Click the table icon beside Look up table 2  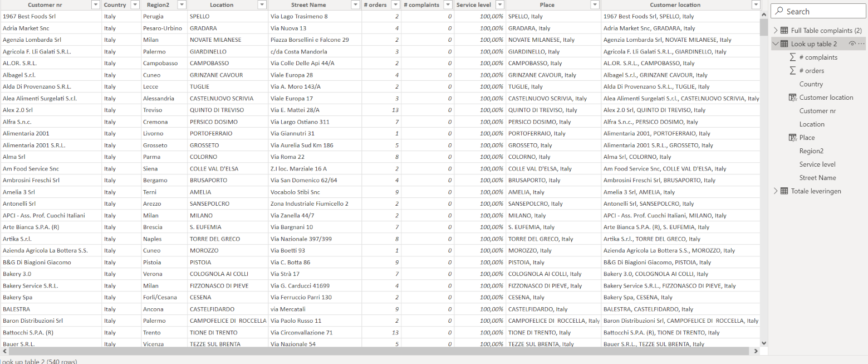[x=784, y=44]
